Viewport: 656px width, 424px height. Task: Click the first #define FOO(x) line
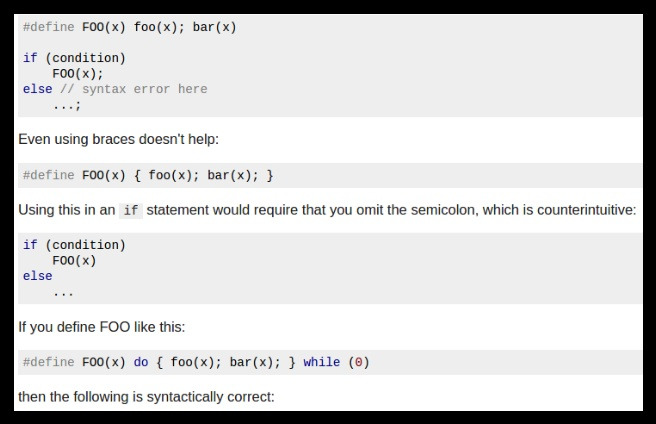pyautogui.click(x=130, y=27)
